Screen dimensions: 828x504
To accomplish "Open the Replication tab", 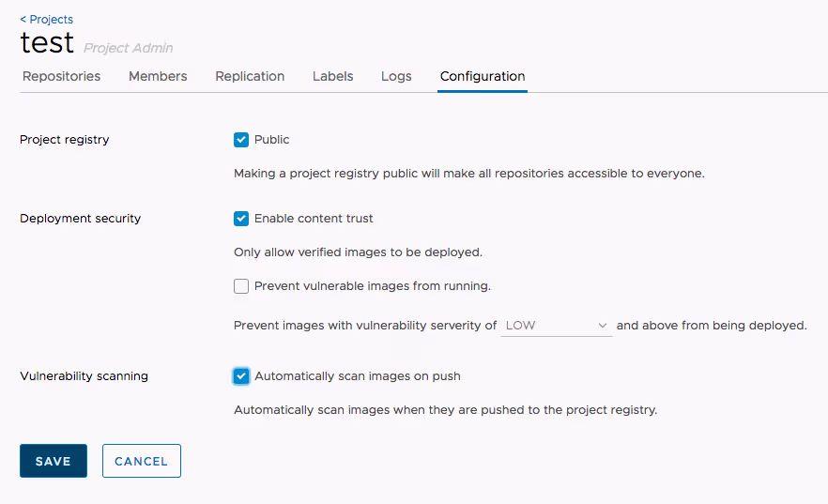I will [x=250, y=77].
